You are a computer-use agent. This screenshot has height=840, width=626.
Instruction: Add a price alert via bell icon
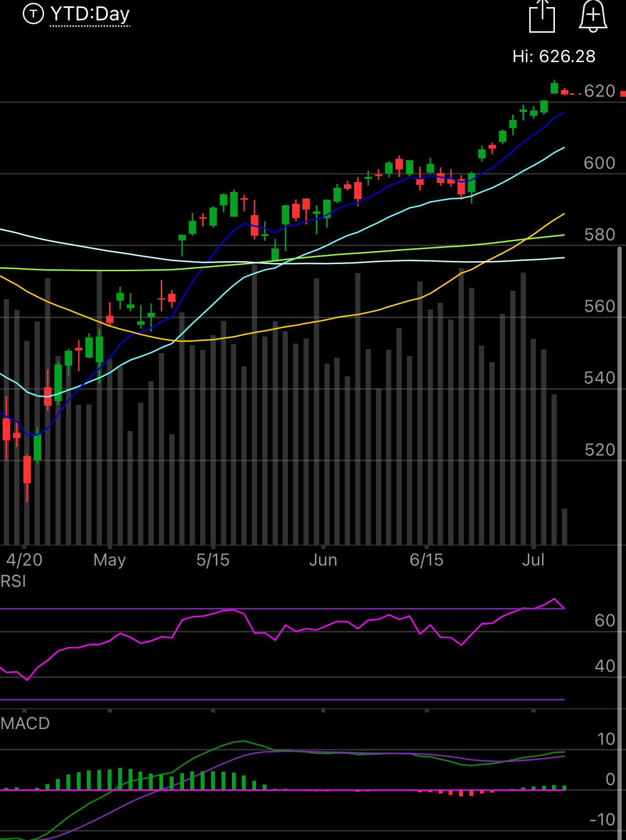(593, 16)
